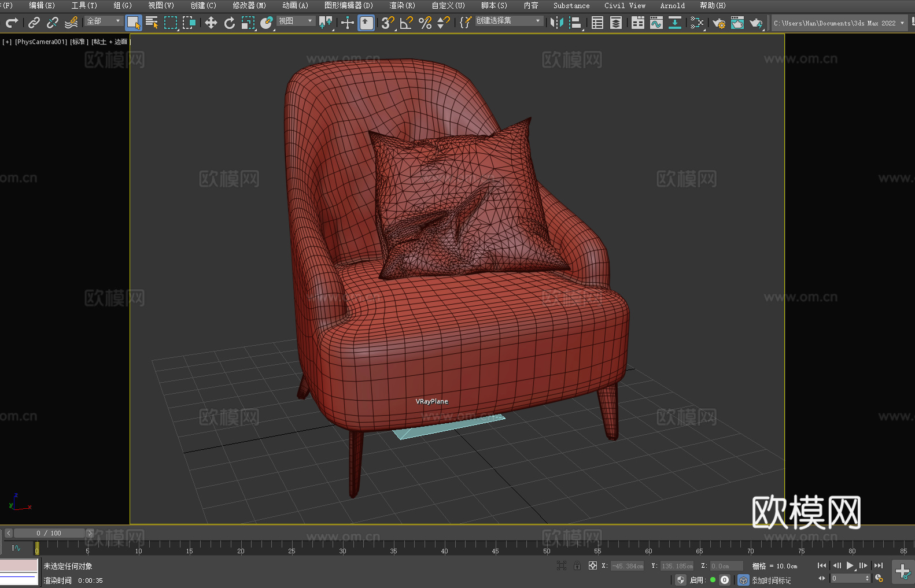This screenshot has height=588, width=915.
Task: Click the X coordinate field
Action: 628,566
